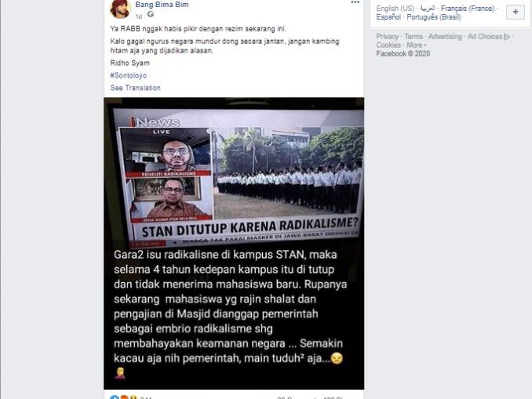Open the iNews STAN post image
The width and height of the screenshot is (532, 399).
234,244
